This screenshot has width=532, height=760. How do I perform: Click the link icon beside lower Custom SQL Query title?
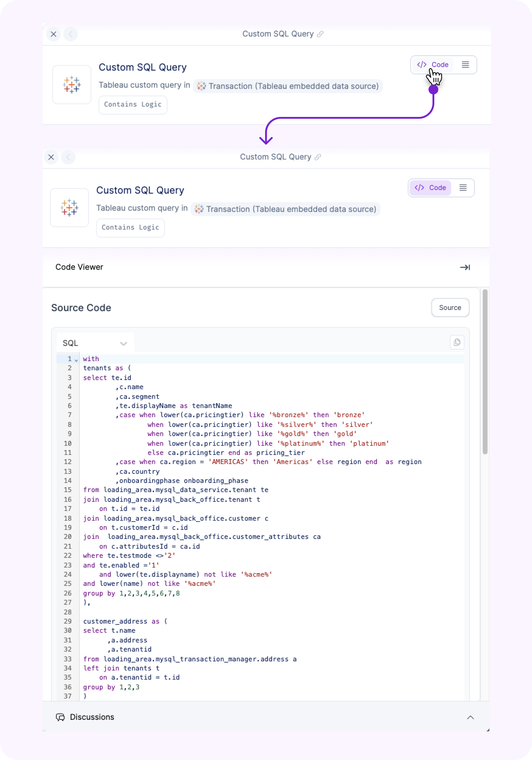(x=318, y=157)
